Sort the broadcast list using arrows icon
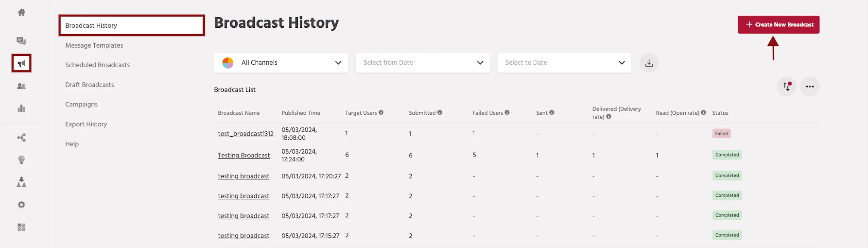868x248 pixels. (x=786, y=86)
